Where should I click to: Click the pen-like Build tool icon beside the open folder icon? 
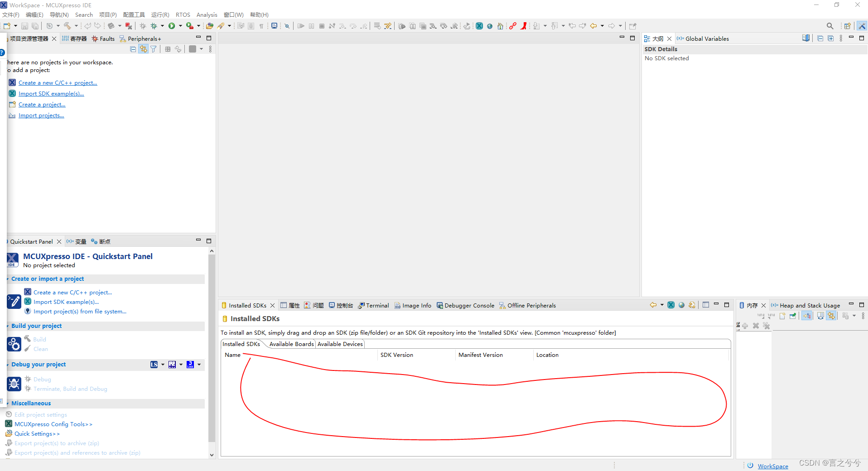[x=221, y=26]
